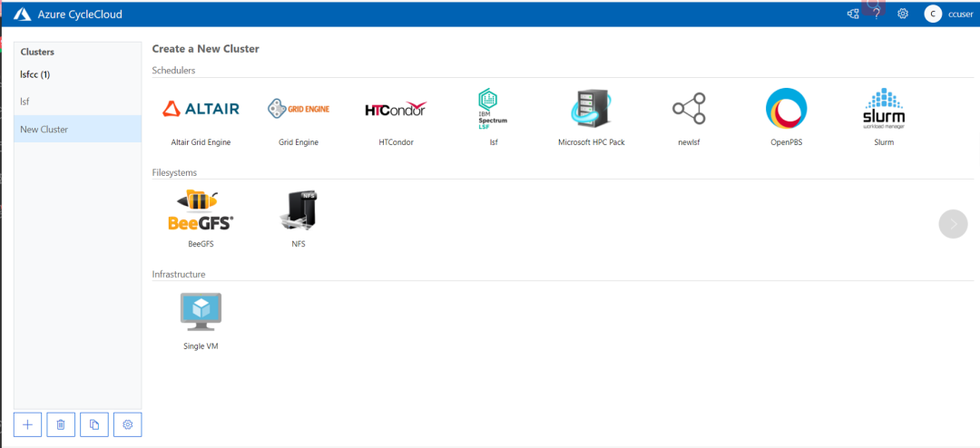Screen dimensions: 980x448
Task: Select New Cluster entry in sidebar
Action: (77, 130)
